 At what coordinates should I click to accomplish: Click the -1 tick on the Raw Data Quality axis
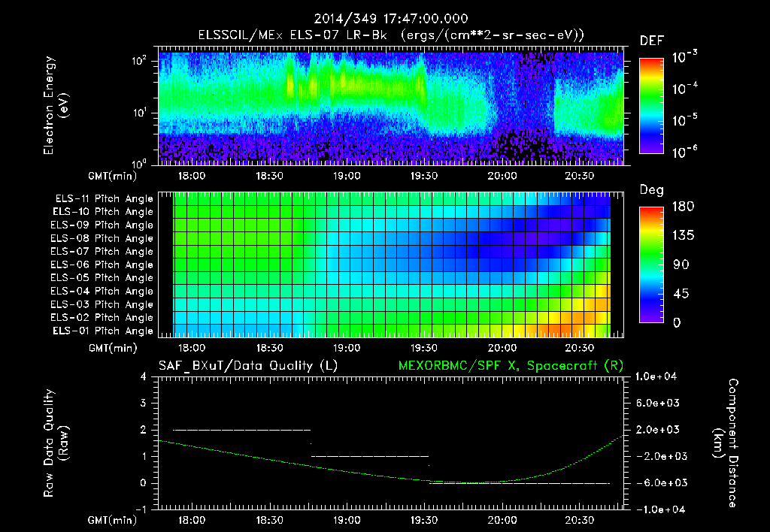coord(141,509)
